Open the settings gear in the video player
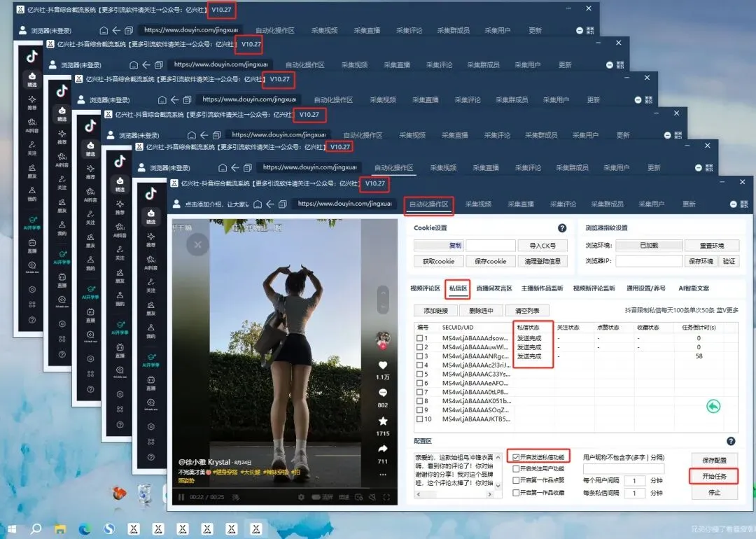The width and height of the screenshot is (756, 539). 300,497
